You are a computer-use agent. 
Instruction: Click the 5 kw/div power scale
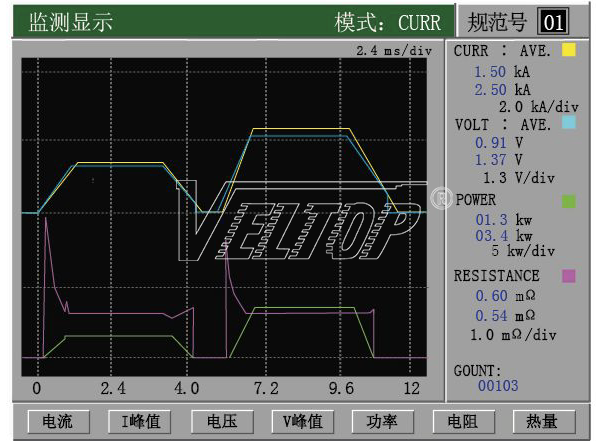(523, 251)
